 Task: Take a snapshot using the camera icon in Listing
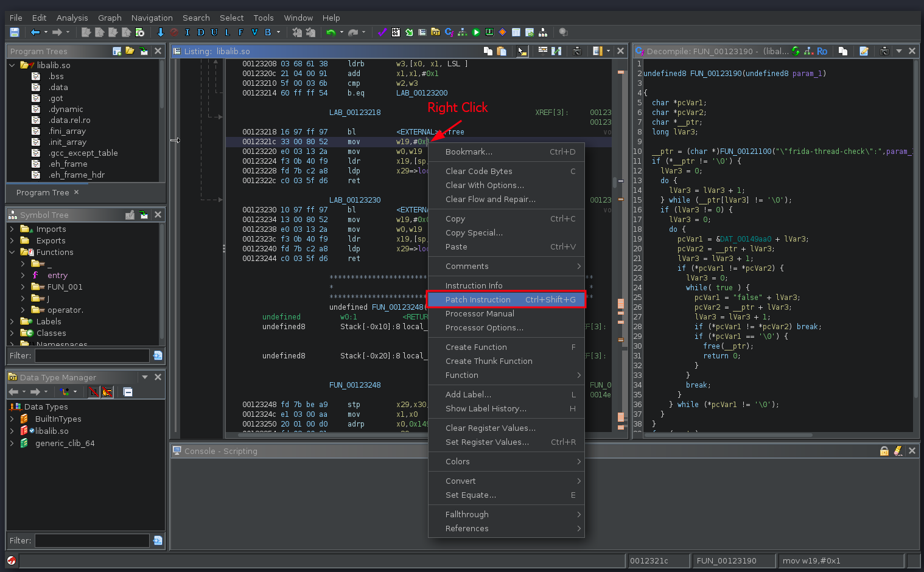576,51
